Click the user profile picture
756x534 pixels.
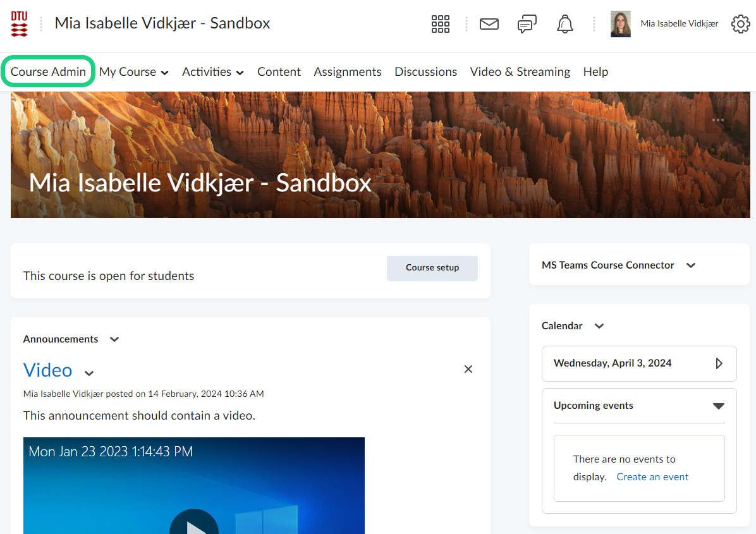pyautogui.click(x=620, y=24)
